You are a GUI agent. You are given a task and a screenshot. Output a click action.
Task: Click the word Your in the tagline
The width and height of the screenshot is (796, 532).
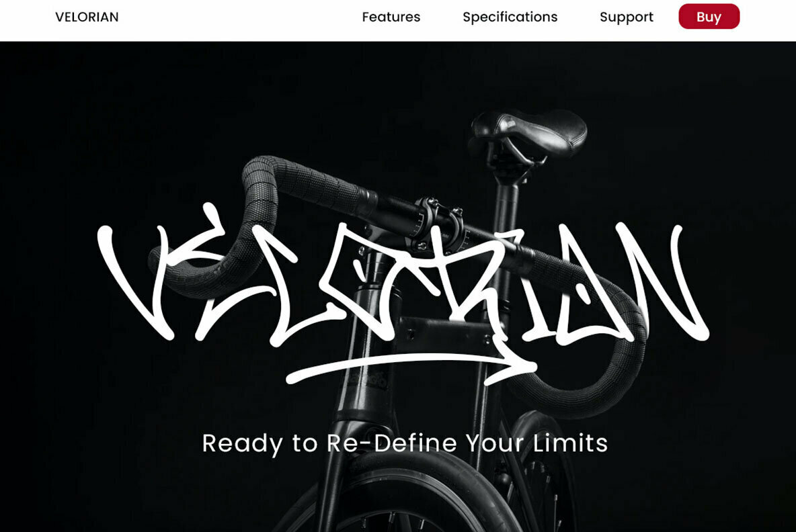(494, 443)
